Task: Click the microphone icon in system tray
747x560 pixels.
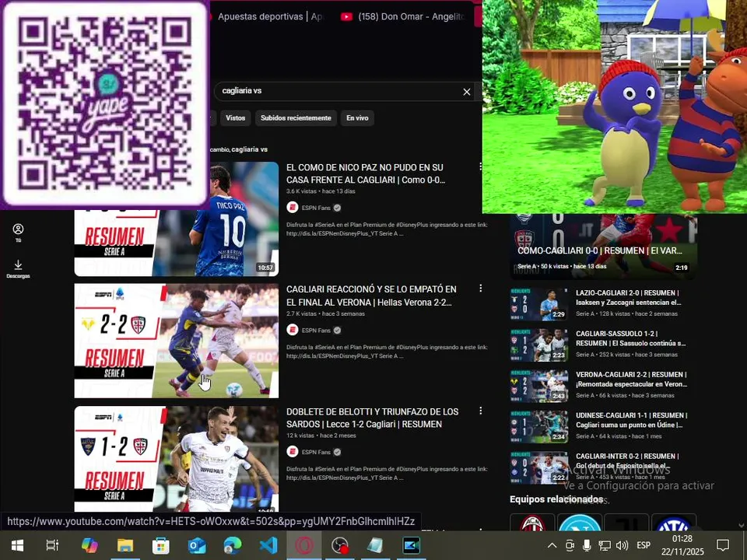Action: point(587,545)
